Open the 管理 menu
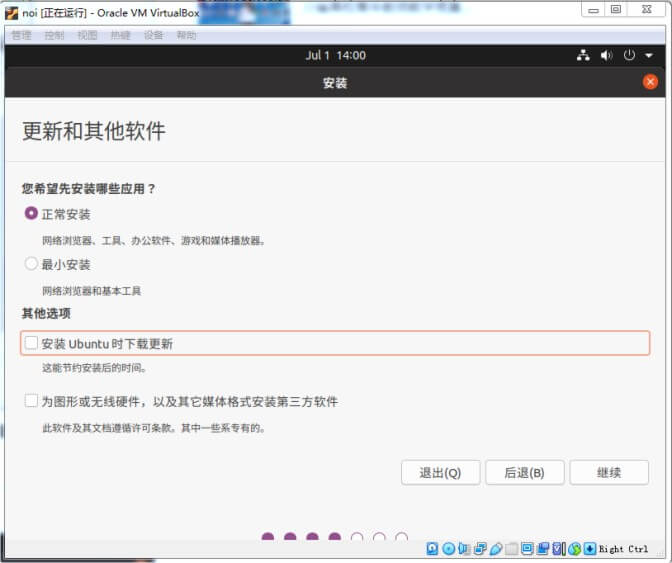672x563 pixels. [x=21, y=35]
